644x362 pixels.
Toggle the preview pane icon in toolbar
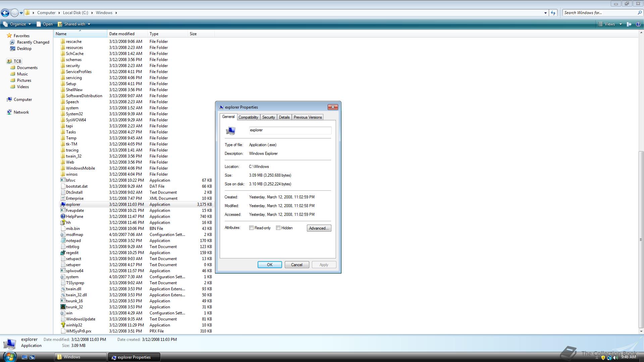pyautogui.click(x=629, y=24)
